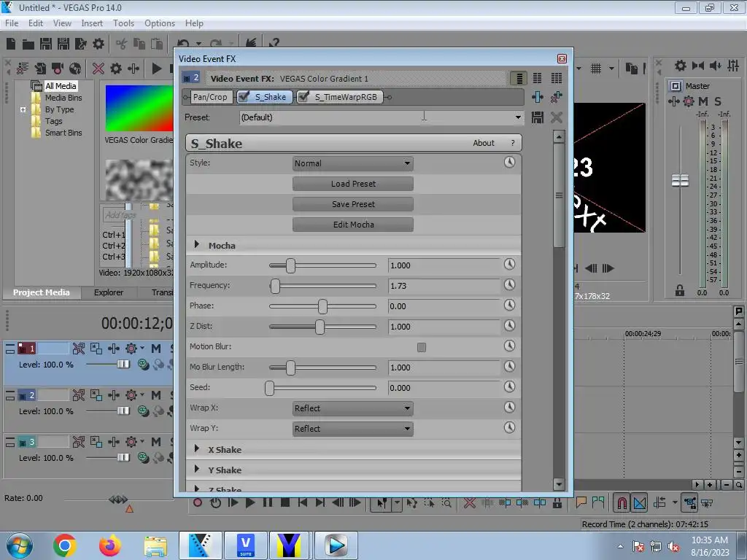Open the Wrap Y dropdown
The width and height of the screenshot is (747, 560).
pyautogui.click(x=353, y=429)
